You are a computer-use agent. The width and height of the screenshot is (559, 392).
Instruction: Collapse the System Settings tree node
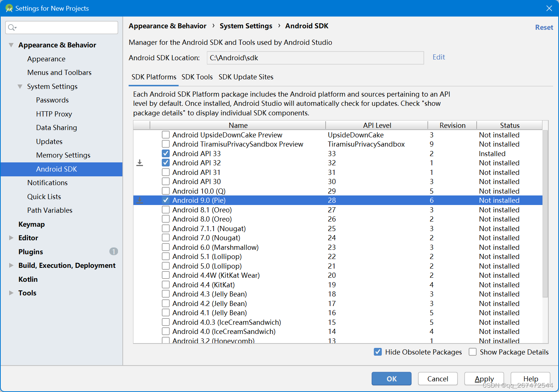click(20, 86)
